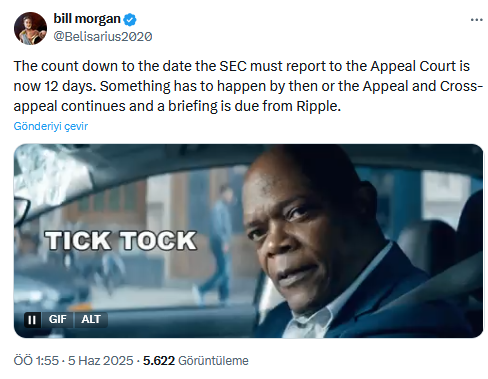
Task: Click the "ÖÖ 1:55" post time
Action: click(36, 361)
